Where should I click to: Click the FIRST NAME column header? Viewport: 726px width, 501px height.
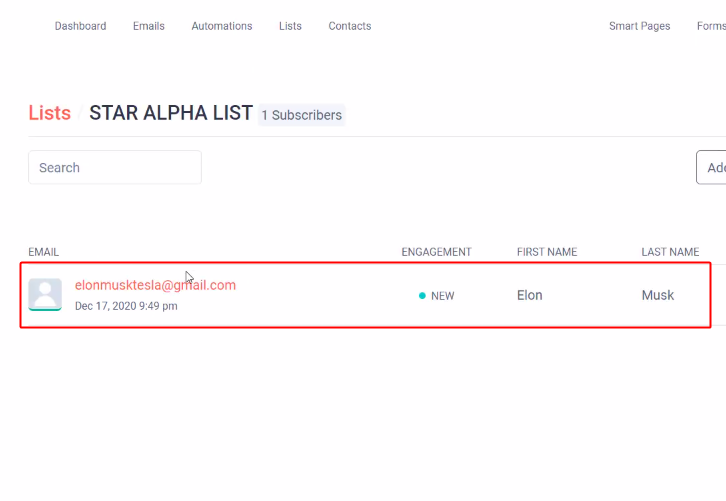[546, 252]
